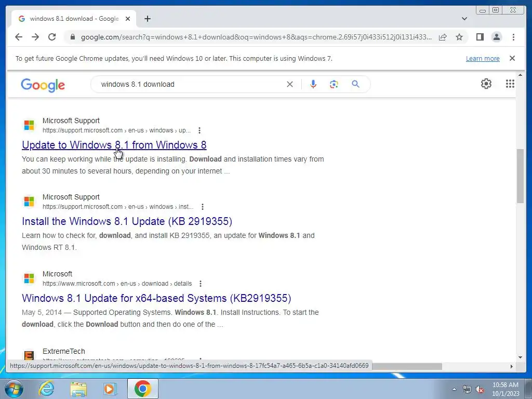Select the 'windows 8.1 download - Google' tab

pos(74,19)
